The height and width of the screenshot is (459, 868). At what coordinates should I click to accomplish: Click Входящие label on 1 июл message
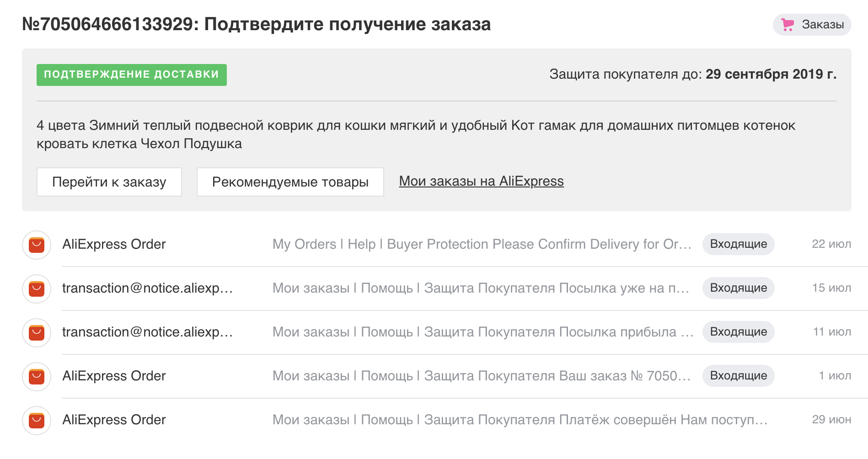738,376
